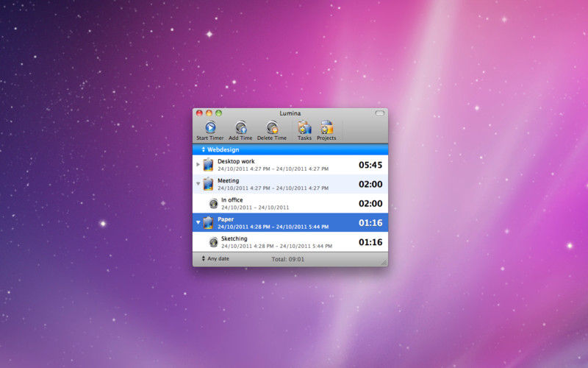Click the Paper row 01:16 duration
The width and height of the screenshot is (588, 368).
(x=370, y=223)
